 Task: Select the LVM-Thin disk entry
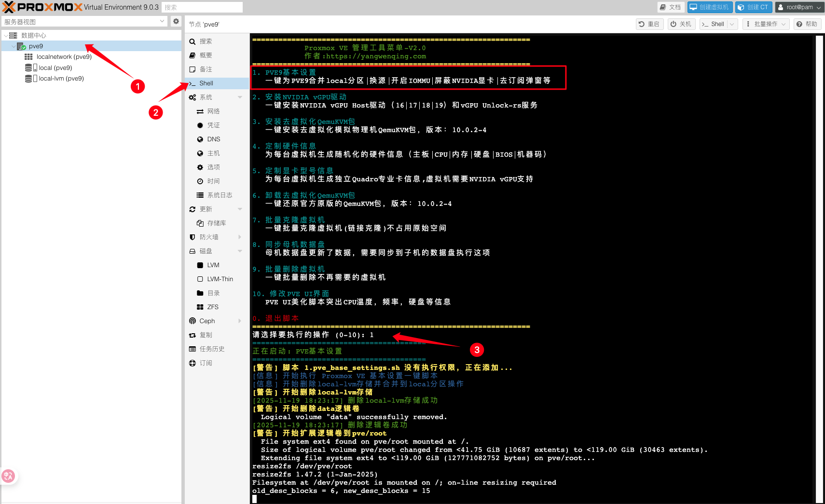tap(220, 279)
